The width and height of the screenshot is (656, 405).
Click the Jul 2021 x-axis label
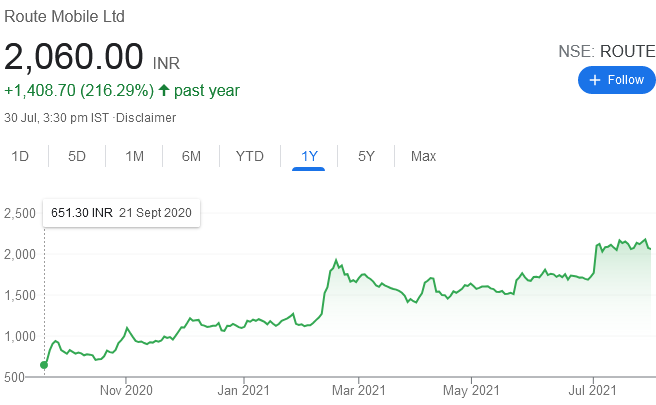(x=594, y=390)
